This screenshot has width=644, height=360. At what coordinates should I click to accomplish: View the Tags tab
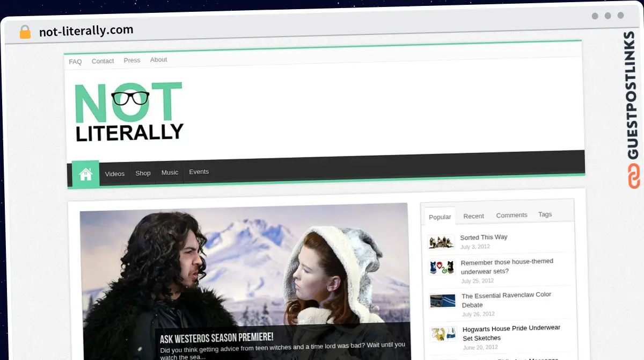click(545, 214)
